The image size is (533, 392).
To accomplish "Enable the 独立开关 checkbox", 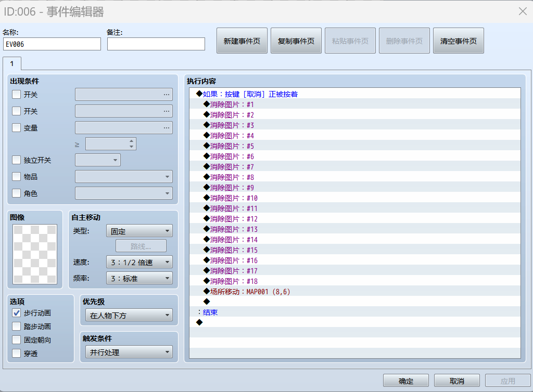I will (16, 160).
